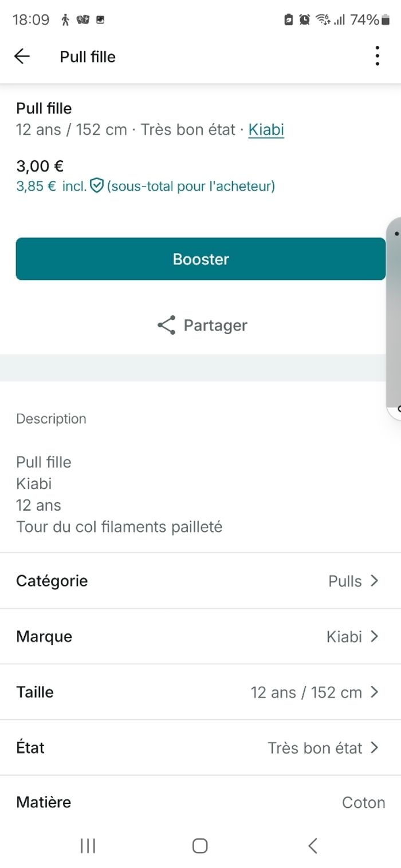Tap the buyer protection shield icon

pyautogui.click(x=96, y=185)
